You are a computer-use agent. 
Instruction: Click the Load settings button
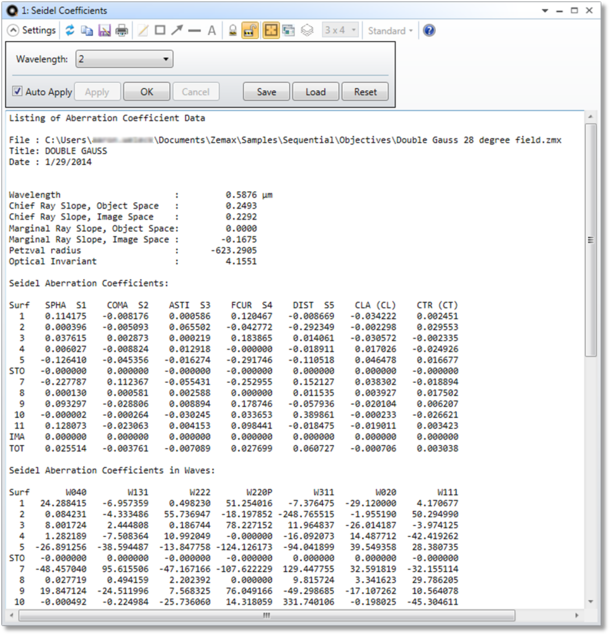[x=315, y=92]
